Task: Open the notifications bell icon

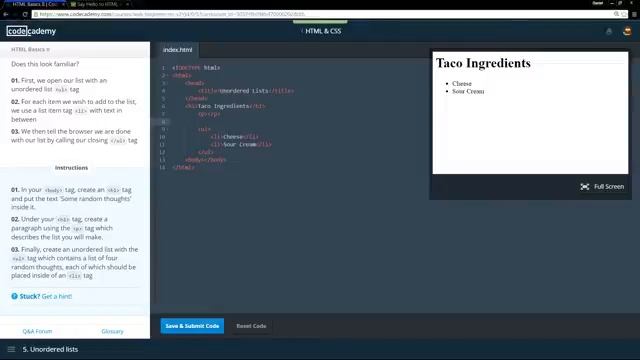Action: [x=609, y=31]
